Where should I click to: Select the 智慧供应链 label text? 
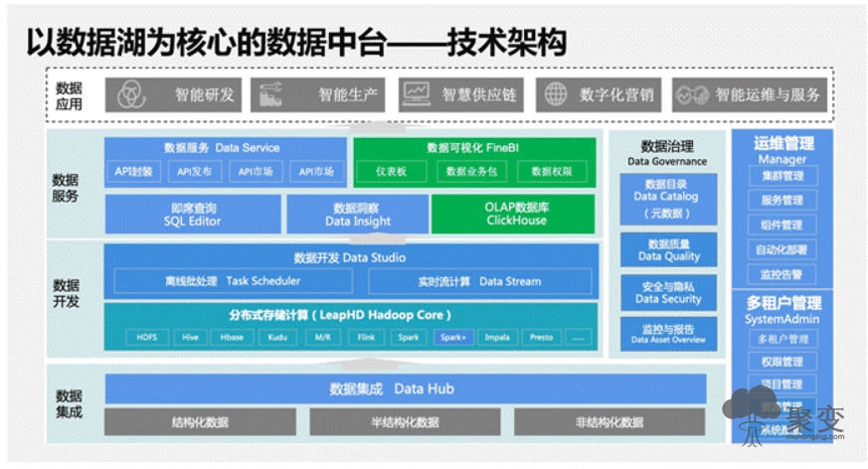click(479, 95)
